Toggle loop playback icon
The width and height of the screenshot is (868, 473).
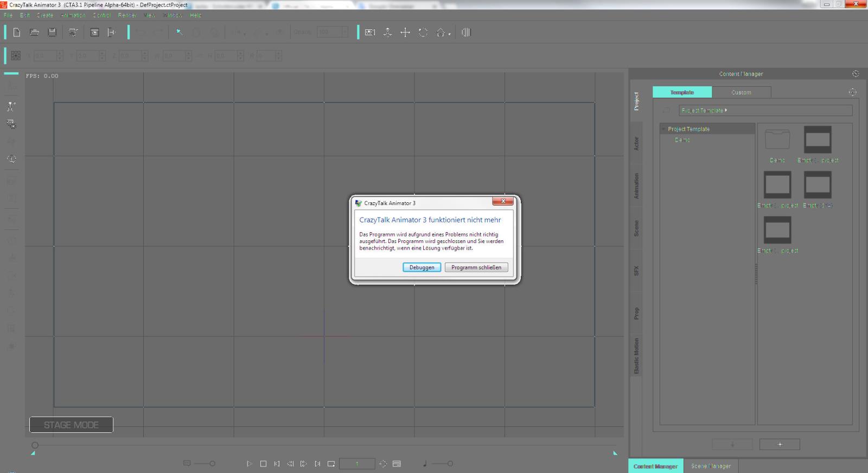331,464
